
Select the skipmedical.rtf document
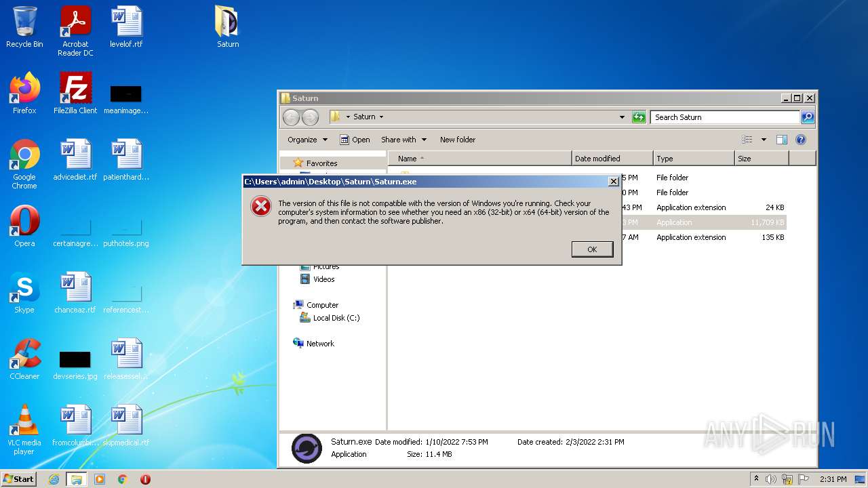pyautogui.click(x=126, y=426)
